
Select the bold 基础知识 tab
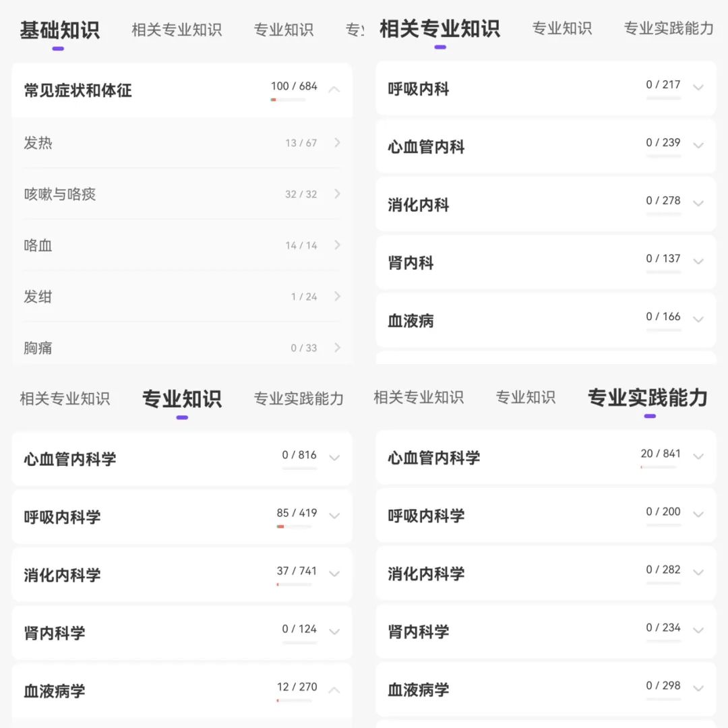tap(59, 30)
